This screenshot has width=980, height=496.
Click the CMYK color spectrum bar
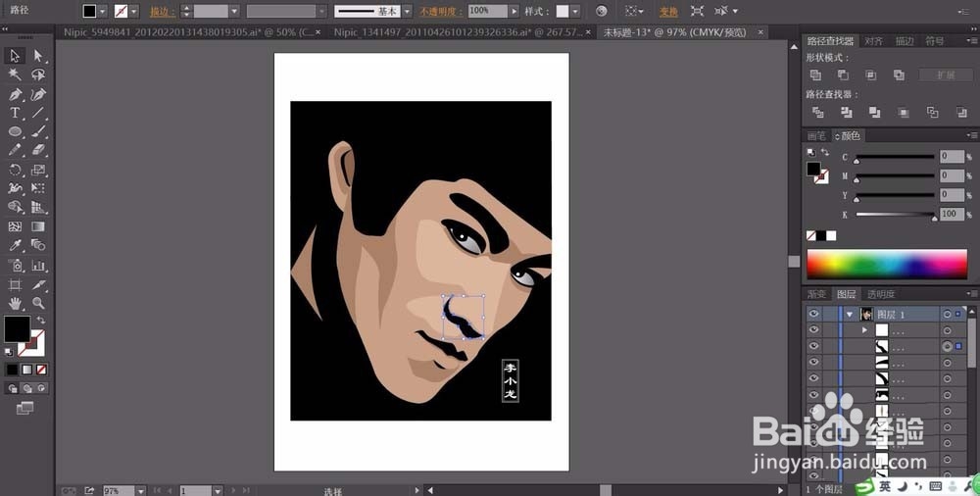coord(887,264)
